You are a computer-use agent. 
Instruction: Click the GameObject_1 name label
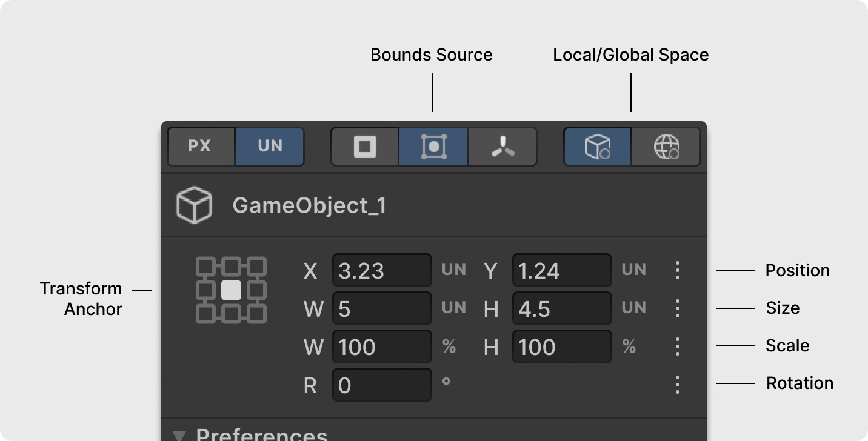pos(309,206)
